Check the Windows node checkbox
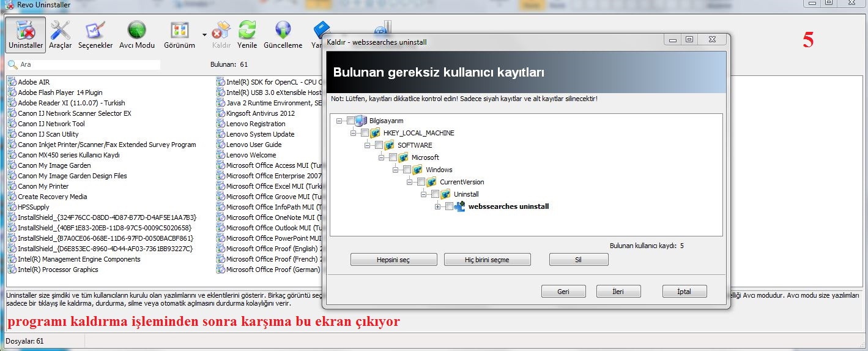This screenshot has height=351, width=868. pos(407,170)
